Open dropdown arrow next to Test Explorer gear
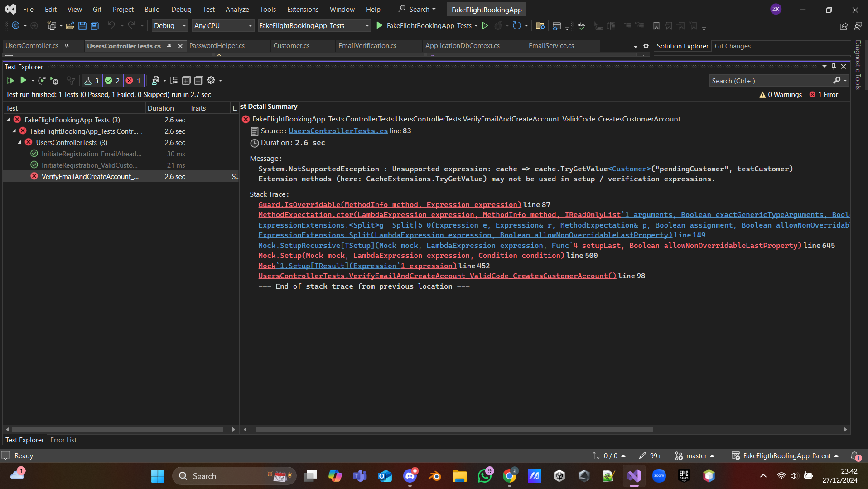 221,81
